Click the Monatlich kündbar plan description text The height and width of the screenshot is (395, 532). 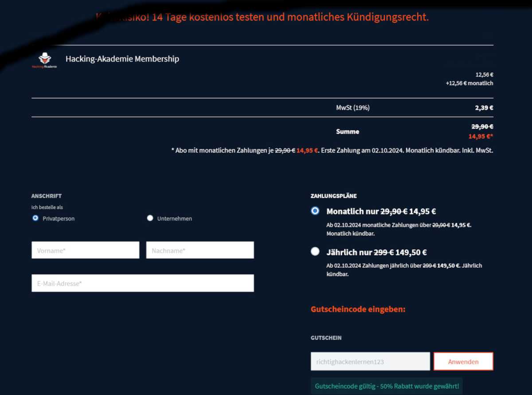click(399, 229)
